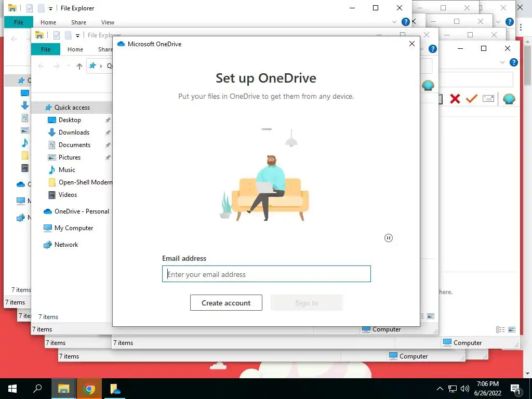Click the pause animation button in OneDrive dialog
532x399 pixels.
[389, 238]
